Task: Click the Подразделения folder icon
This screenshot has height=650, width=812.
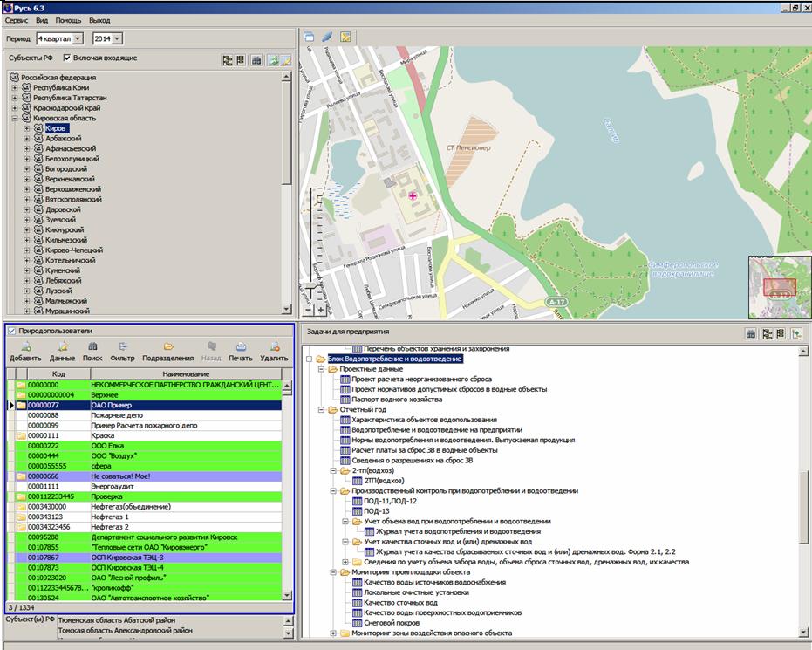Action: (167, 346)
